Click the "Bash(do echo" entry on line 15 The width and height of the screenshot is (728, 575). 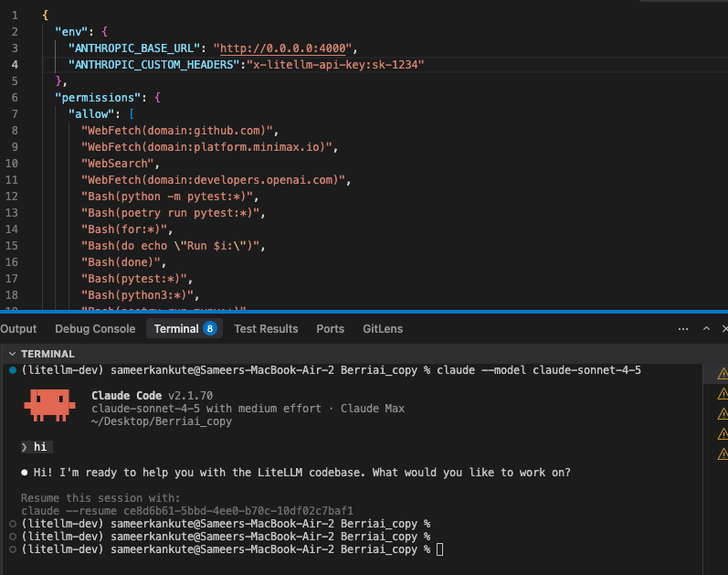click(171, 245)
